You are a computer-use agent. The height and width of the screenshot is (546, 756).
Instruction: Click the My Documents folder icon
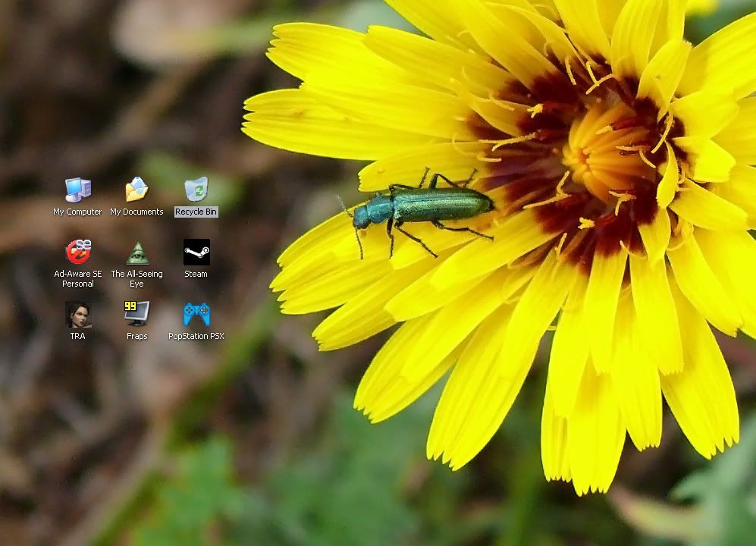[x=136, y=190]
